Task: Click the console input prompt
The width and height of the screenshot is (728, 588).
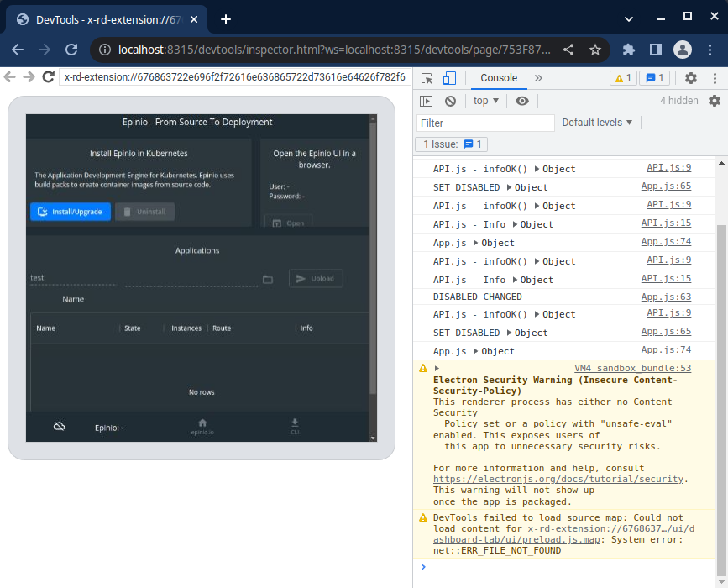Action: [567, 567]
